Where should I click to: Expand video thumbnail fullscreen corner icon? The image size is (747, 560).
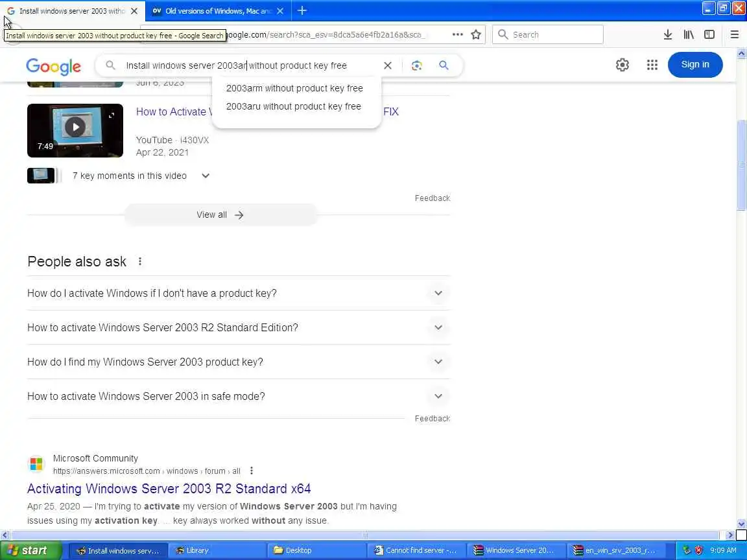(112, 115)
